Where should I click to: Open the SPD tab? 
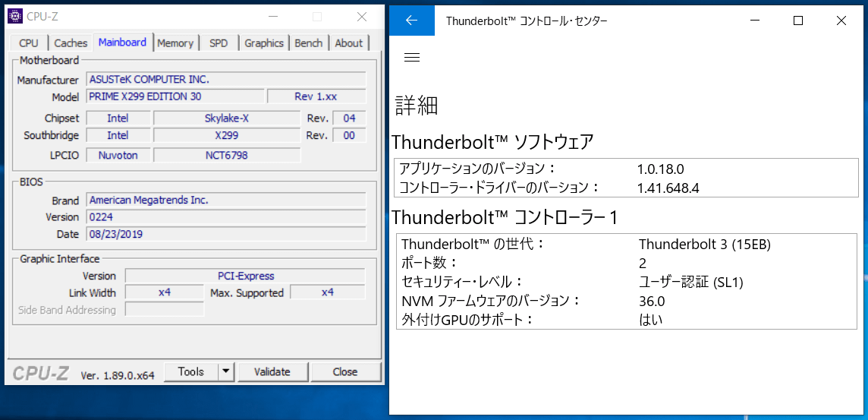pyautogui.click(x=219, y=43)
